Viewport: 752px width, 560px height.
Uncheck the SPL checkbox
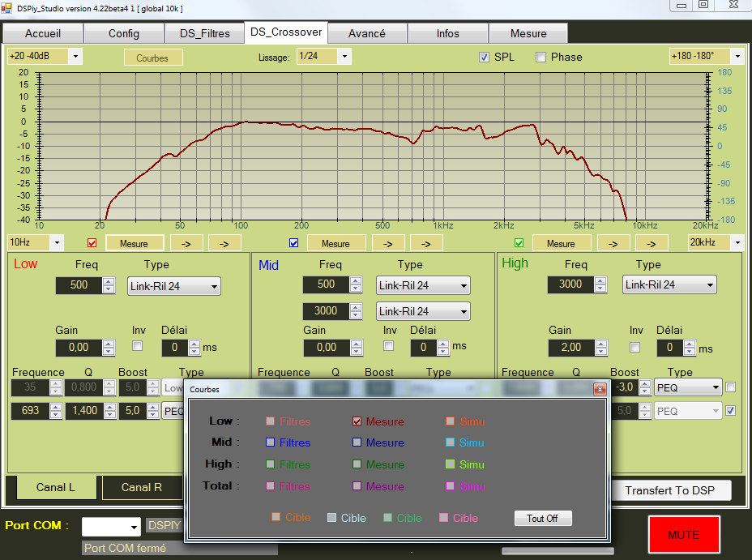click(485, 57)
